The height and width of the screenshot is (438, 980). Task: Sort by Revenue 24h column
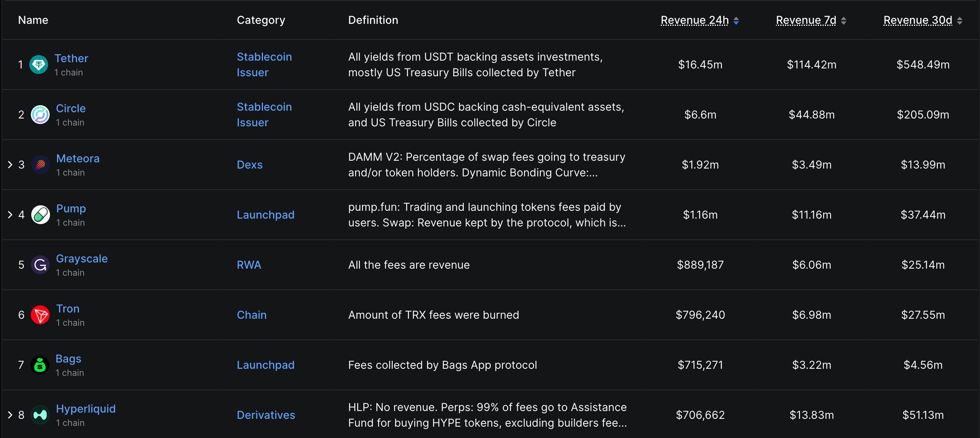(x=695, y=20)
